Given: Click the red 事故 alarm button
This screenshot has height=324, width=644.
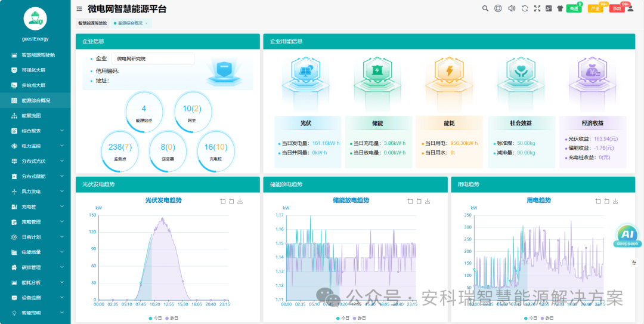Looking at the screenshot, I should point(617,9).
